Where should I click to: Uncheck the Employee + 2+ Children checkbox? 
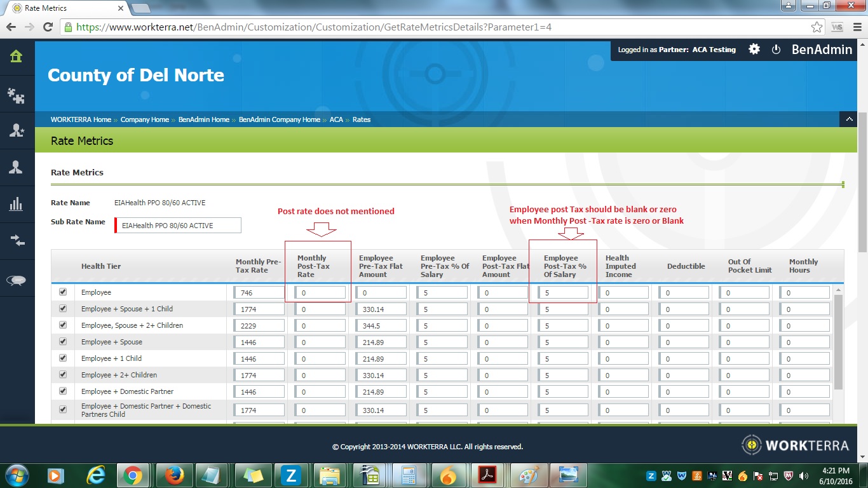[x=62, y=375]
